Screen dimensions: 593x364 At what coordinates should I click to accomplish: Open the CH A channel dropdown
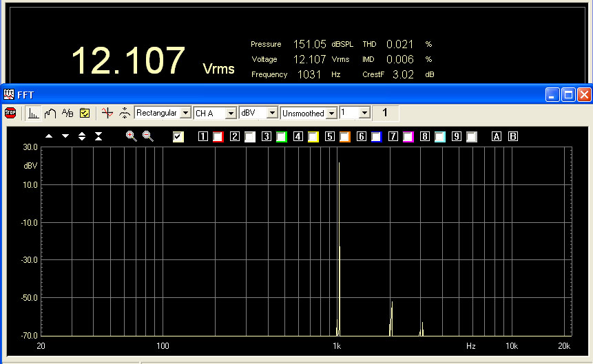[231, 113]
